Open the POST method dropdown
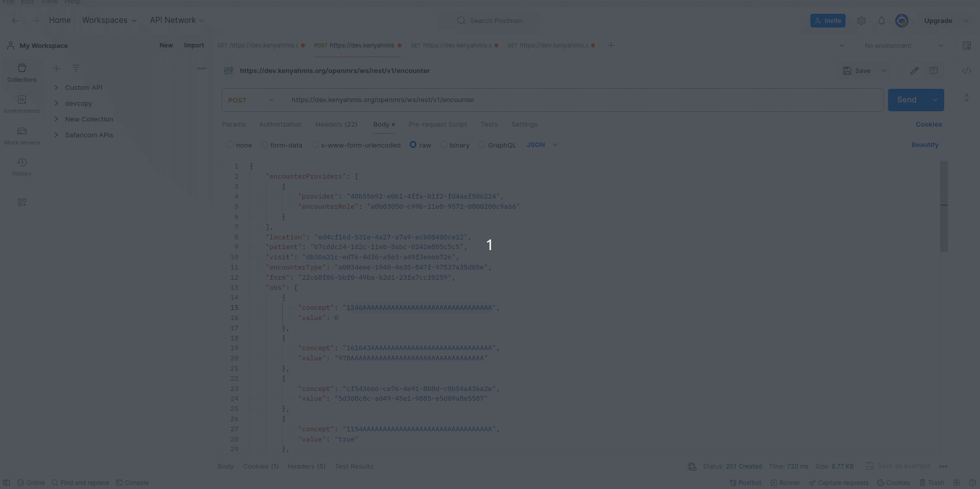The height and width of the screenshot is (489, 980). [252, 100]
